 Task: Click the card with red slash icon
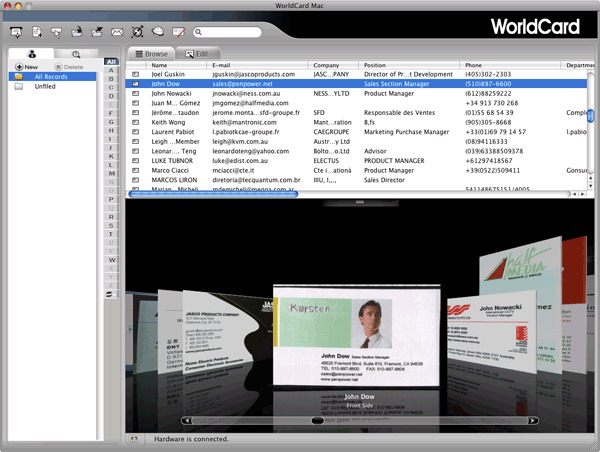179,32
